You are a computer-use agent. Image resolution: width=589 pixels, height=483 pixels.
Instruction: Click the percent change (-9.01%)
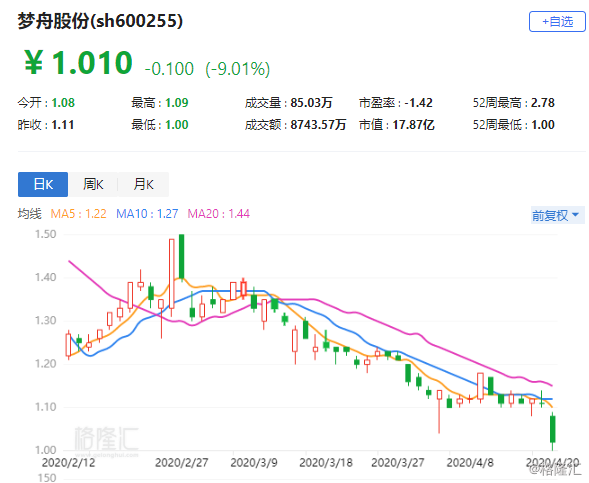(238, 69)
